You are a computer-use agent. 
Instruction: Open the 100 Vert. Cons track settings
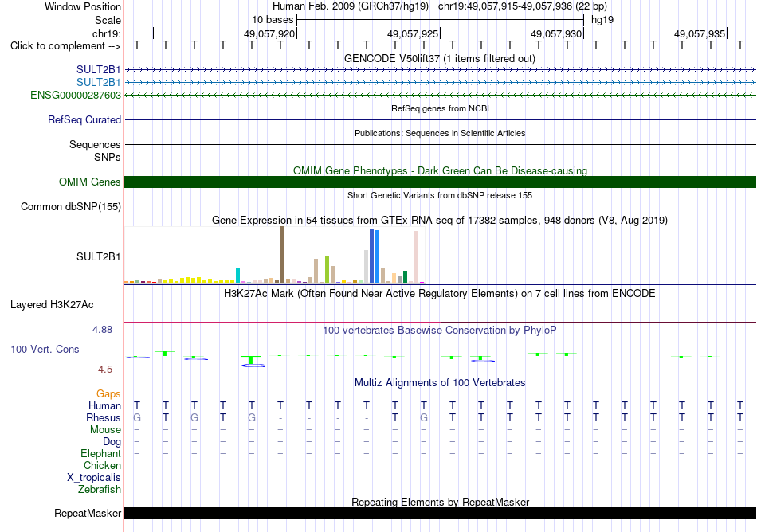(45, 349)
